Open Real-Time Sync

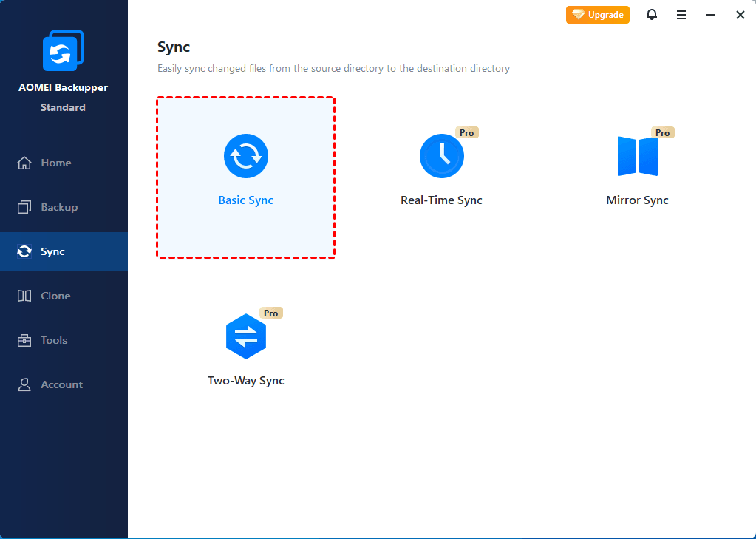[441, 156]
